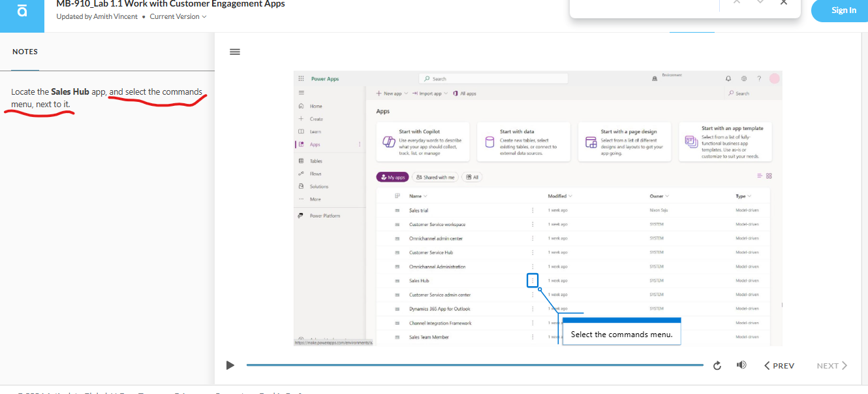Replay the current slide

[x=717, y=365]
